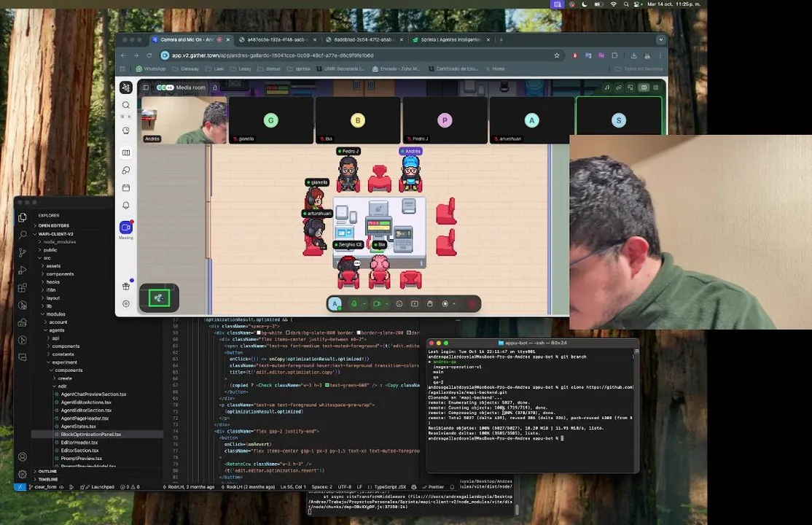Select Pedro J's video tile
The height and width of the screenshot is (525, 812).
coord(445,120)
